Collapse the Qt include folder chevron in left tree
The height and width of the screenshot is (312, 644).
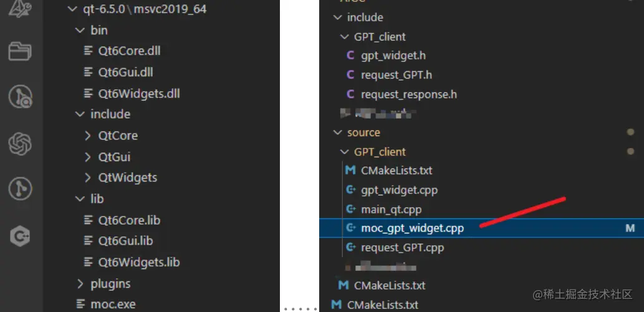point(80,114)
